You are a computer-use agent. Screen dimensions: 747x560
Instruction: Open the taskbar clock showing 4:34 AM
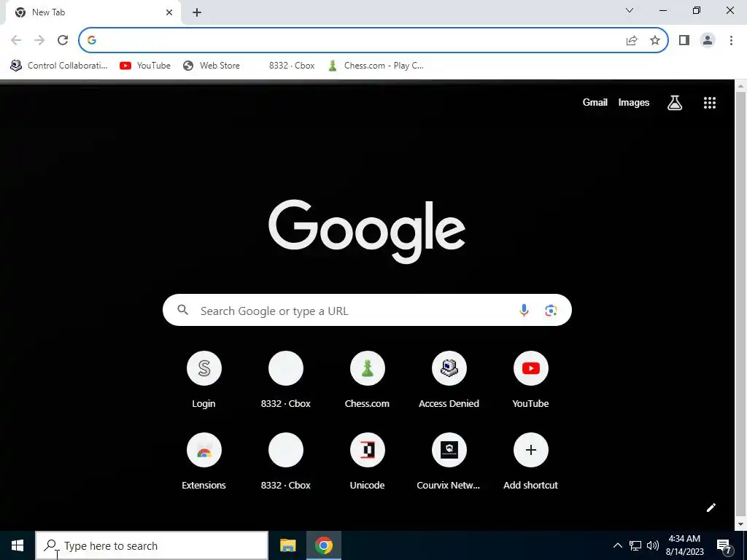coord(684,545)
